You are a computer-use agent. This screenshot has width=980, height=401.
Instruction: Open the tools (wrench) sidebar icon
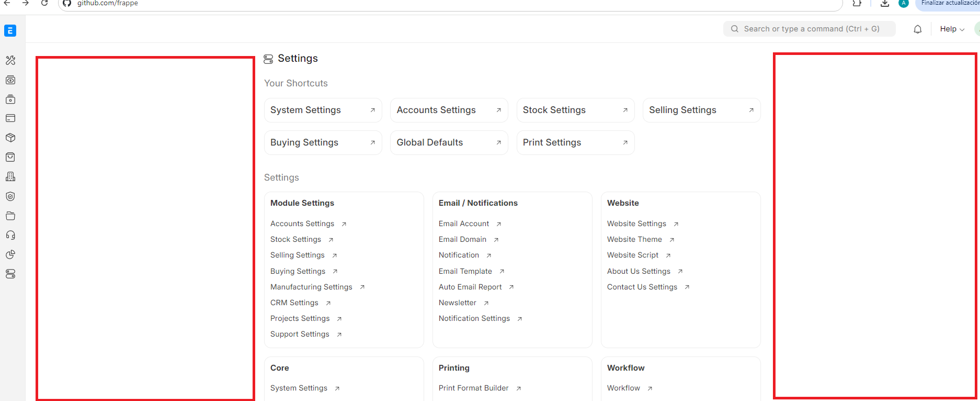10,60
